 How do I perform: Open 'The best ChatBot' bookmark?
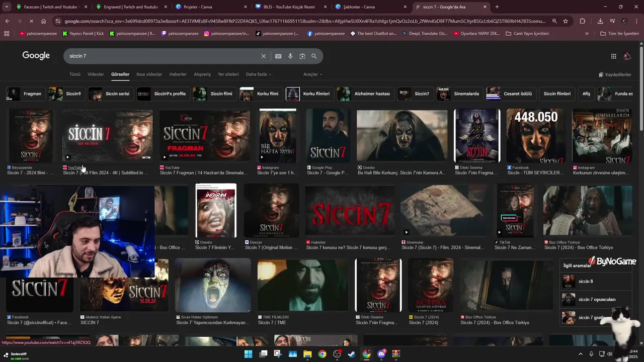[x=373, y=34]
